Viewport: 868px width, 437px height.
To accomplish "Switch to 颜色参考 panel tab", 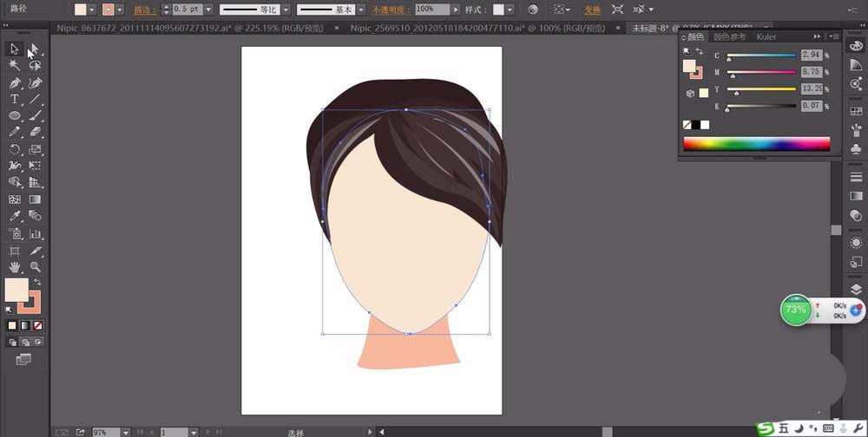I will [x=729, y=36].
